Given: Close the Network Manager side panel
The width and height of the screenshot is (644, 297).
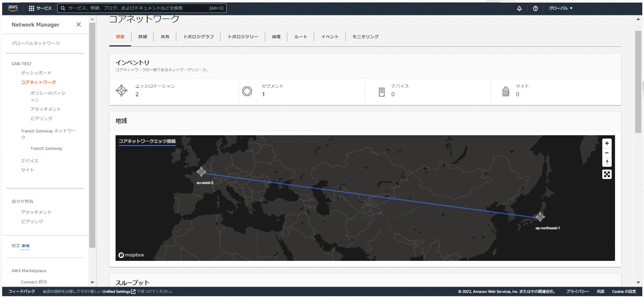Looking at the screenshot, I should pyautogui.click(x=78, y=25).
